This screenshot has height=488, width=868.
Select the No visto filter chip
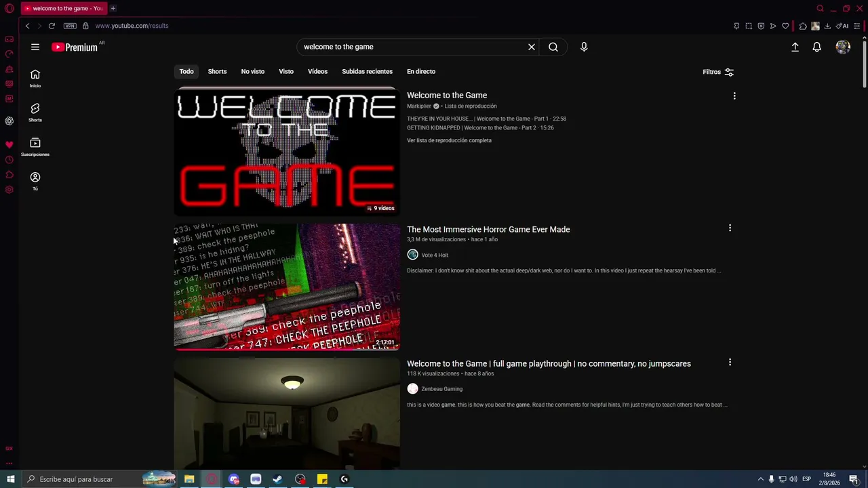253,71
